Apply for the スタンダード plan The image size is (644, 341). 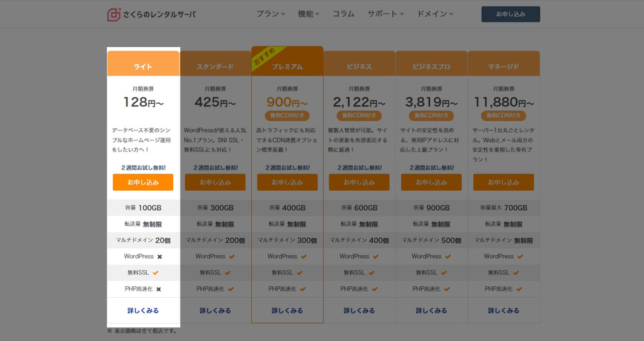click(x=215, y=182)
